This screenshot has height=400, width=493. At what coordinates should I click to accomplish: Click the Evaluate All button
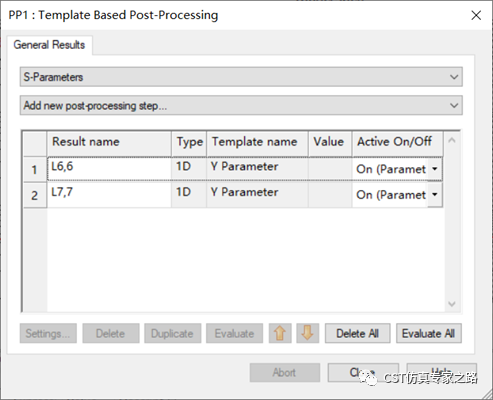(429, 333)
